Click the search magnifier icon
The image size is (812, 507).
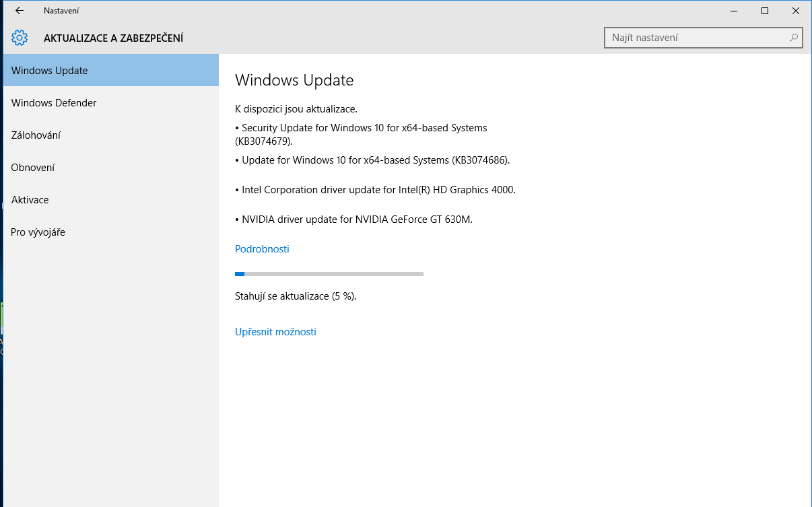click(794, 38)
